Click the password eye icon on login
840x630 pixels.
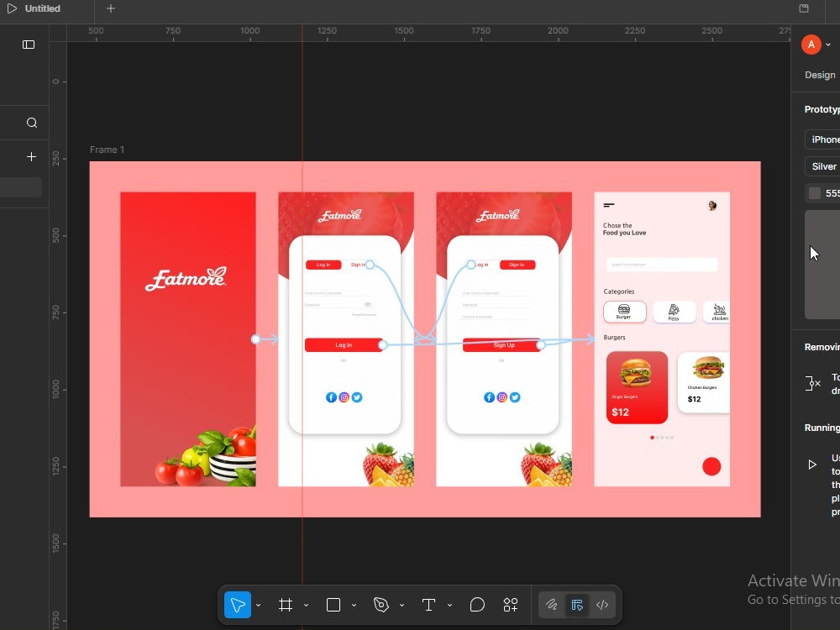pos(368,304)
